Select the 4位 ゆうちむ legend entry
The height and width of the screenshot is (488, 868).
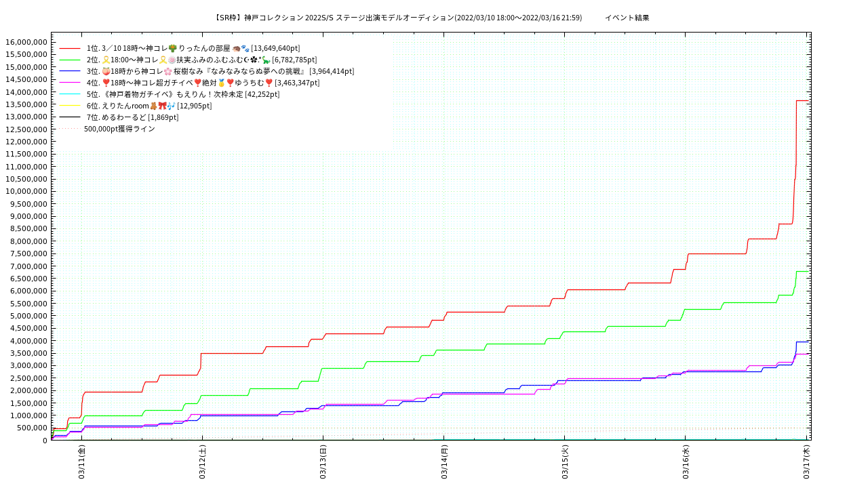[203, 83]
